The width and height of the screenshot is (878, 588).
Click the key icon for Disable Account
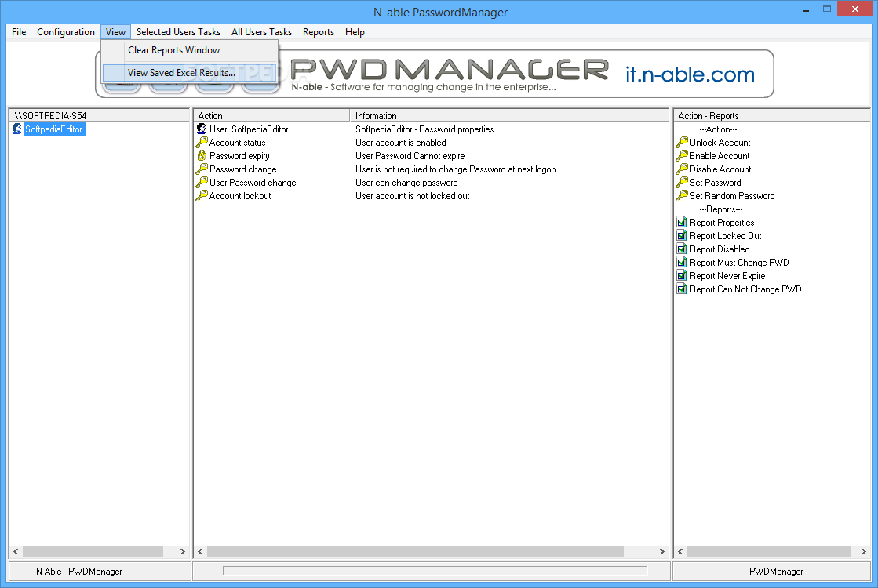click(x=682, y=169)
